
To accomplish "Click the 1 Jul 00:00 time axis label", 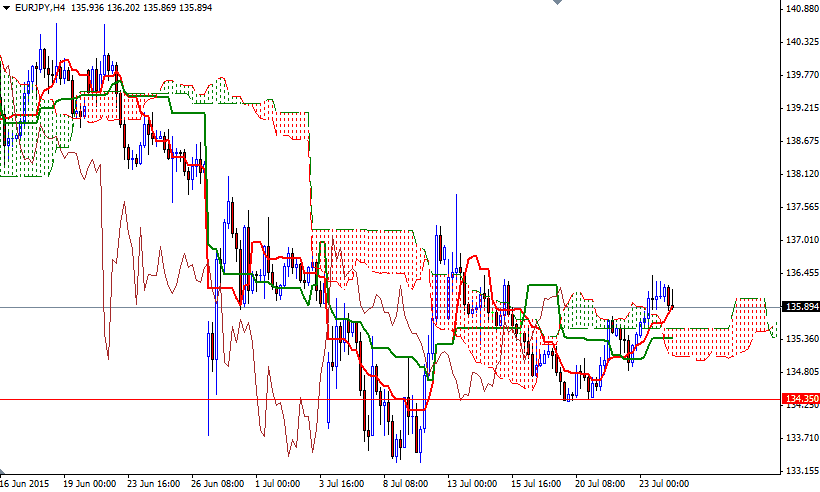I will click(x=277, y=483).
